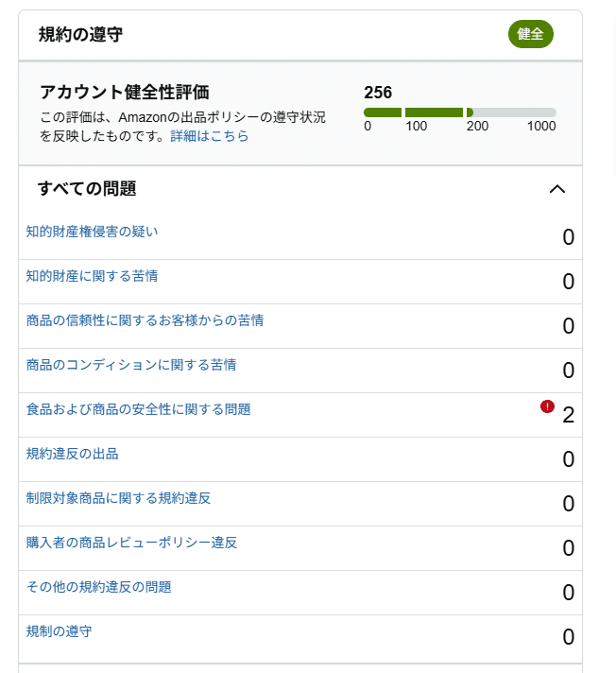Open 食品および商品の安全性に関する問題 link

coord(138,409)
